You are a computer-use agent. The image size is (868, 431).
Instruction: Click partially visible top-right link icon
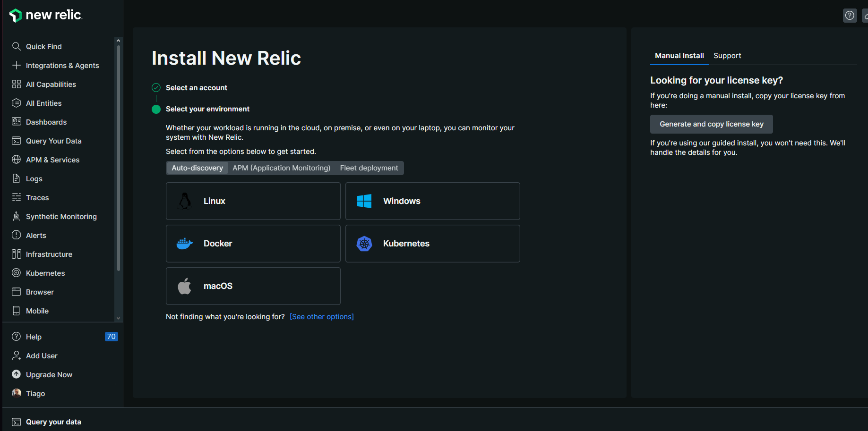(865, 16)
